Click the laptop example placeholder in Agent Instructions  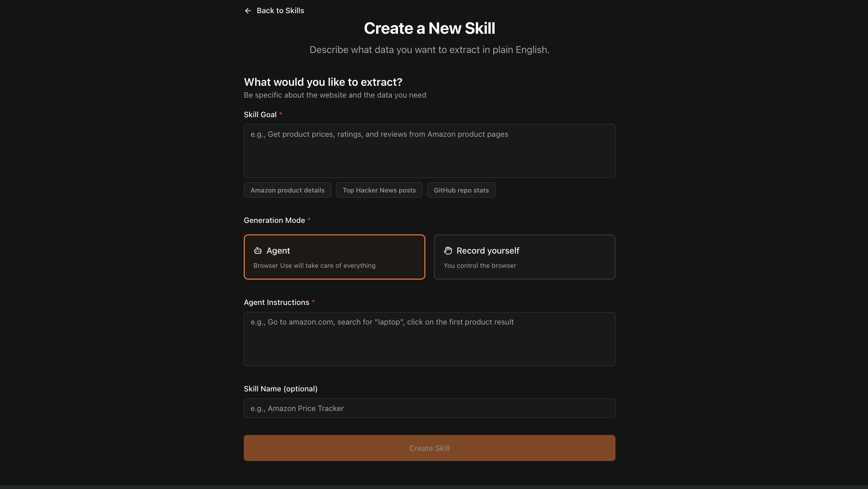pyautogui.click(x=382, y=322)
